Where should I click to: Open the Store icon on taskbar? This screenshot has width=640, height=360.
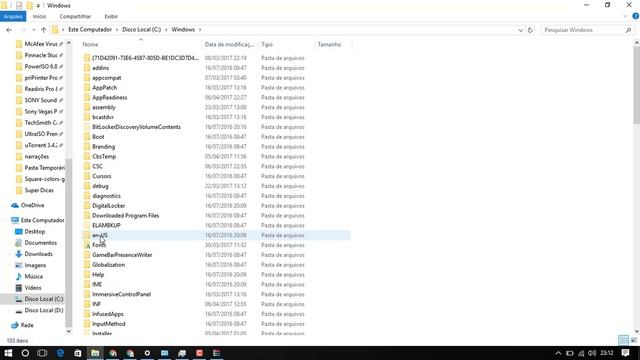click(x=78, y=353)
